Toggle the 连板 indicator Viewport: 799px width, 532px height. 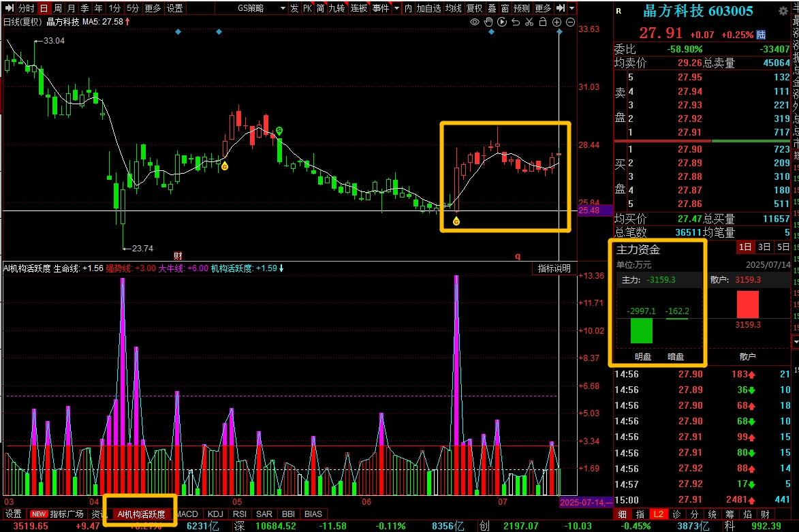359,8
